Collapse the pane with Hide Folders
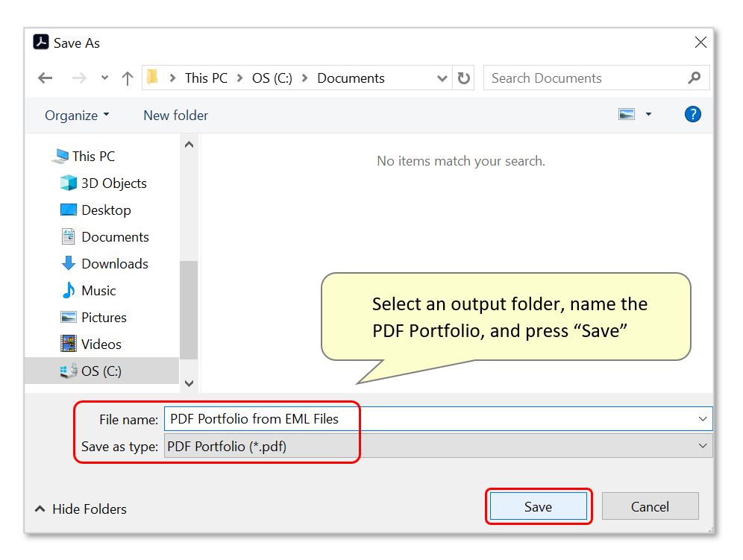This screenshot has width=743, height=560. click(81, 509)
